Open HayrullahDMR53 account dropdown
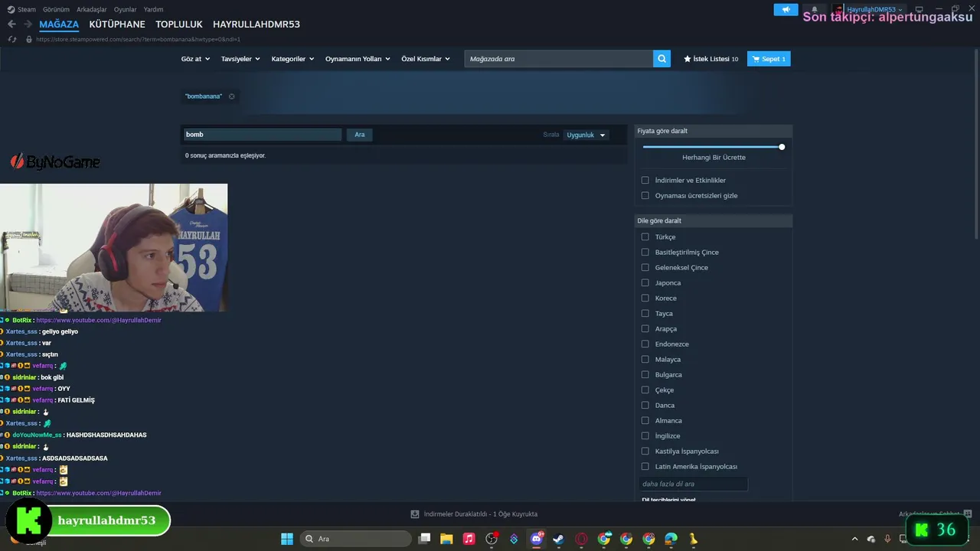The image size is (980, 551). pos(874,9)
